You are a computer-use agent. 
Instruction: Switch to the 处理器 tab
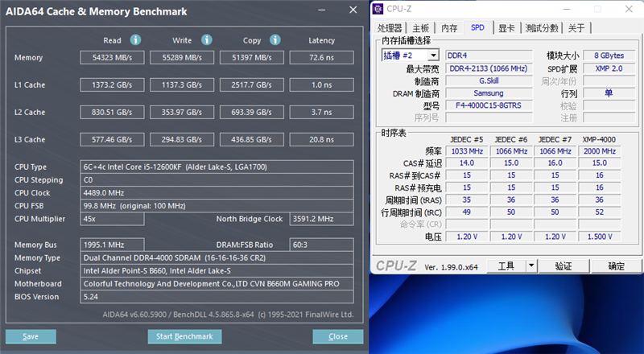coord(390,28)
